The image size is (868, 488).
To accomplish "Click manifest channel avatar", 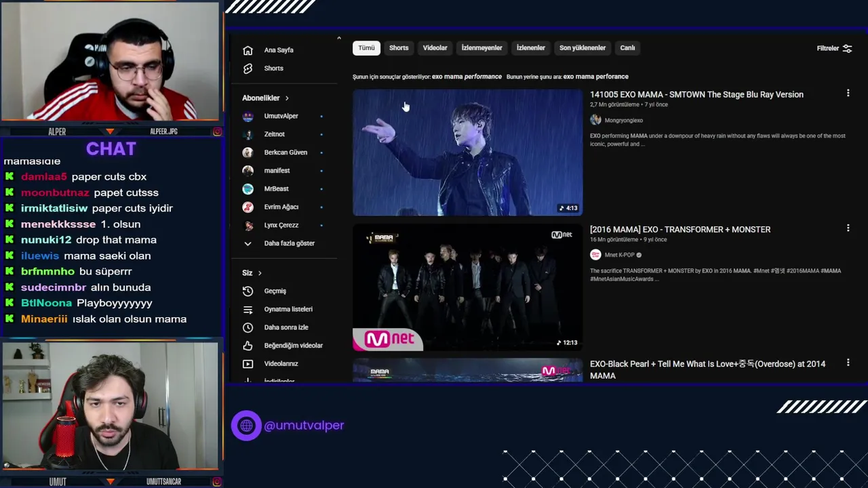I will (x=248, y=171).
